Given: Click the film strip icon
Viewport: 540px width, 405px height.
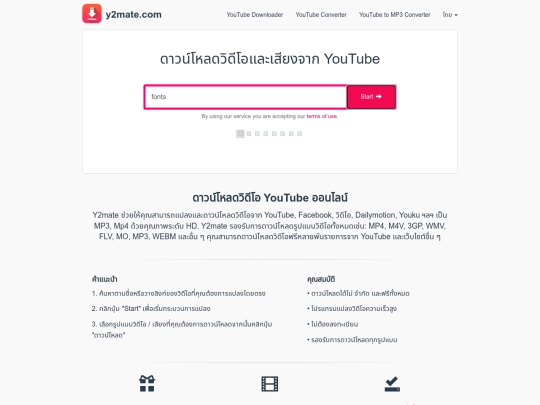Looking at the screenshot, I should point(270,384).
